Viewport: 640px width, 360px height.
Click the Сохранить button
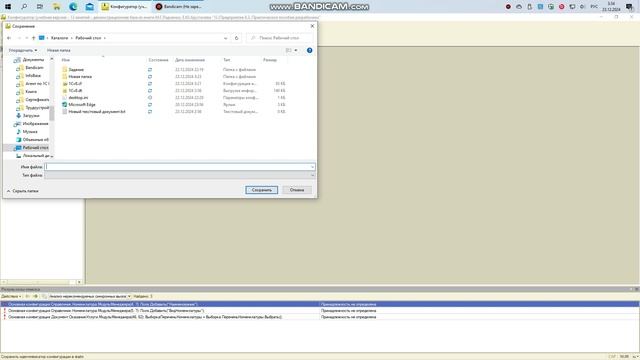(262, 190)
